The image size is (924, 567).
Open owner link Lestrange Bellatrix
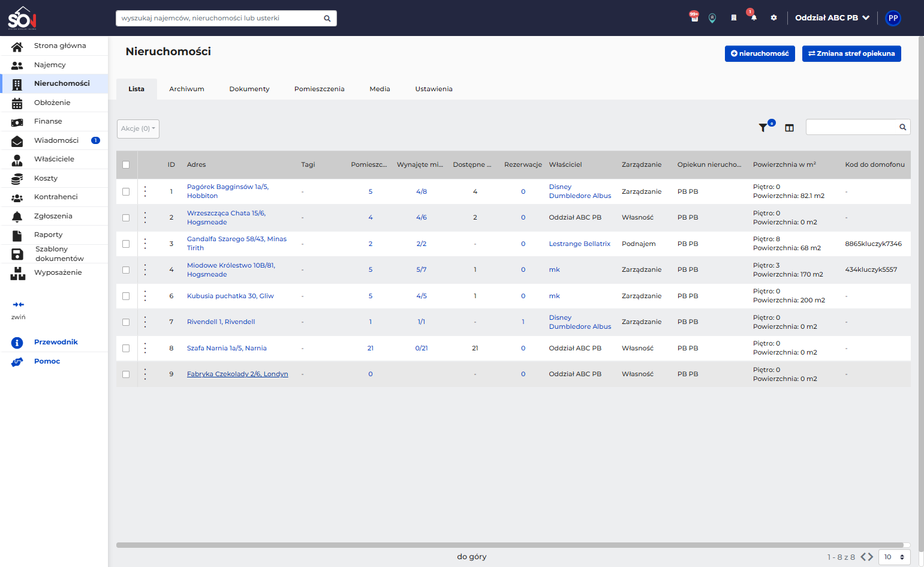click(580, 244)
